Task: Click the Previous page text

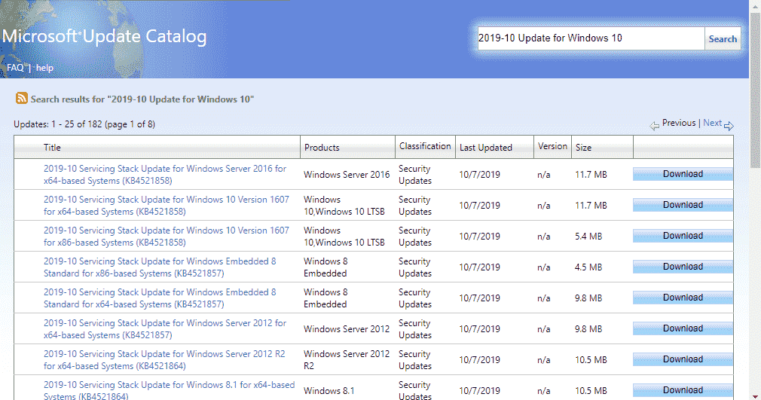Action: pos(678,123)
